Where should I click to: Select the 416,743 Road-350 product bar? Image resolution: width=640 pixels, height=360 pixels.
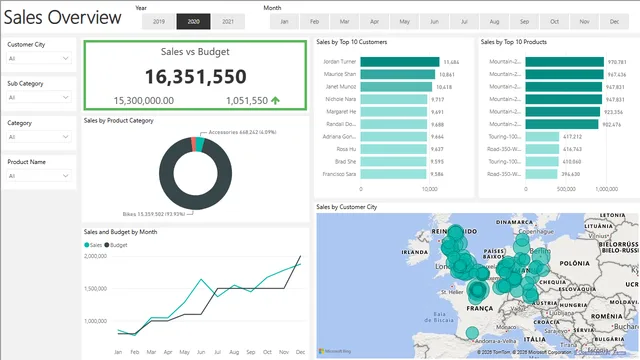pyautogui.click(x=542, y=149)
